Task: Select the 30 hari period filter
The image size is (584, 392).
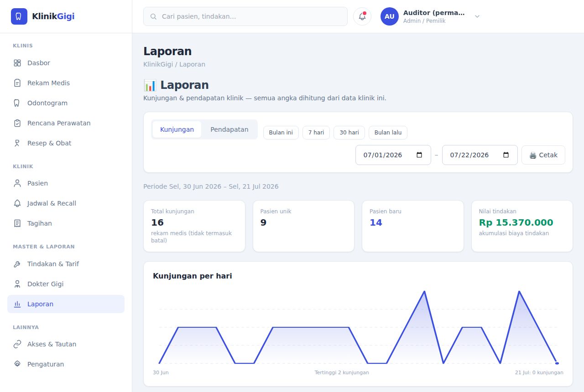Action: 349,133
